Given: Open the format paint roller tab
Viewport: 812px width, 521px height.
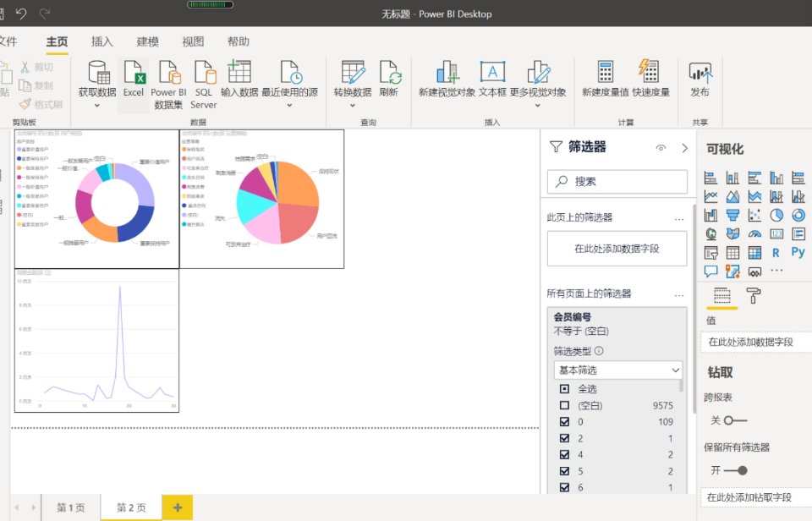Looking at the screenshot, I should tap(754, 296).
